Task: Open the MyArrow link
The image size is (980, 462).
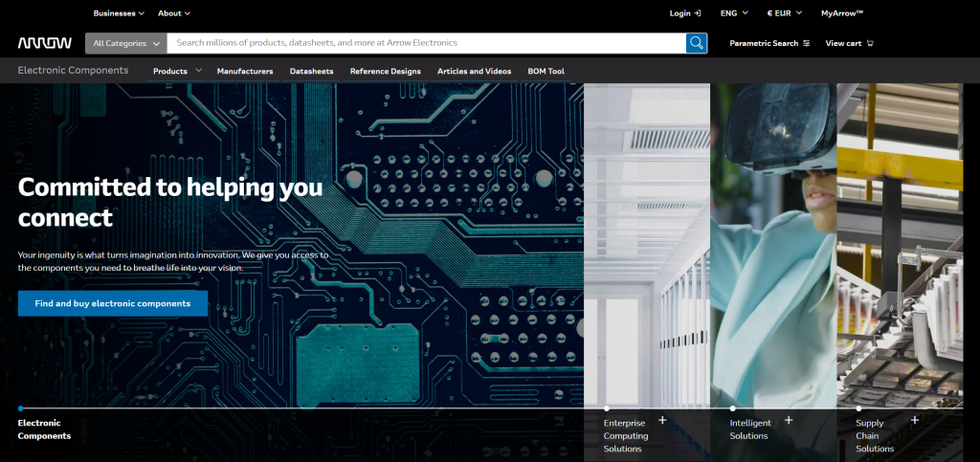Action: 842,13
